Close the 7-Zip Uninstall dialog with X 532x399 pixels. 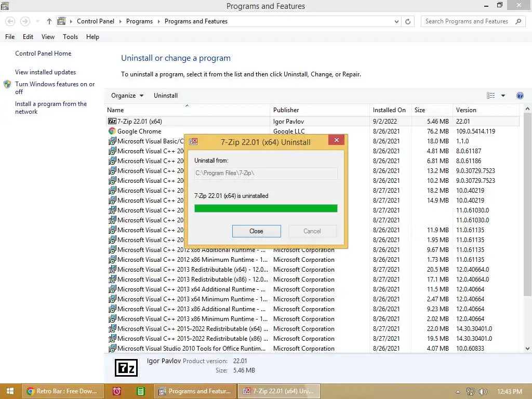(x=336, y=140)
